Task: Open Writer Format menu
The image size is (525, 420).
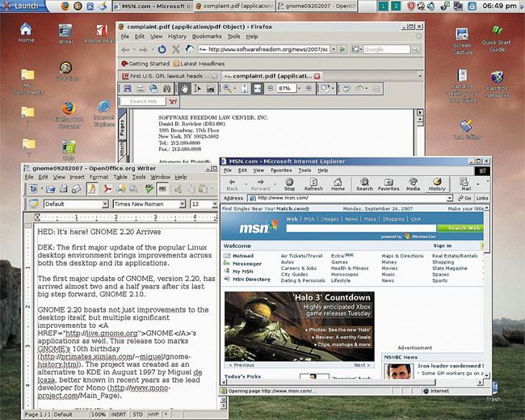Action: coord(99,177)
